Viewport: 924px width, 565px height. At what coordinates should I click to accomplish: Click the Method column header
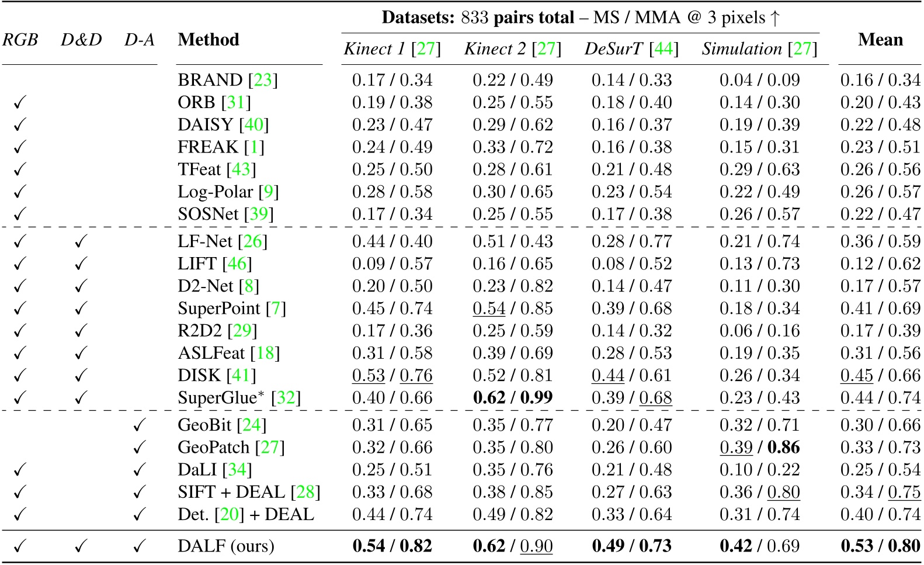pos(209,40)
